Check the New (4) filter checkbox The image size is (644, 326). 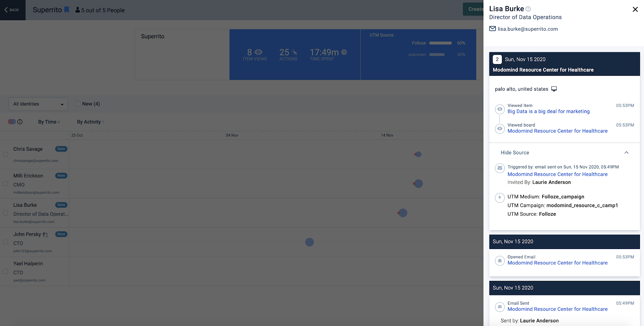[78, 104]
